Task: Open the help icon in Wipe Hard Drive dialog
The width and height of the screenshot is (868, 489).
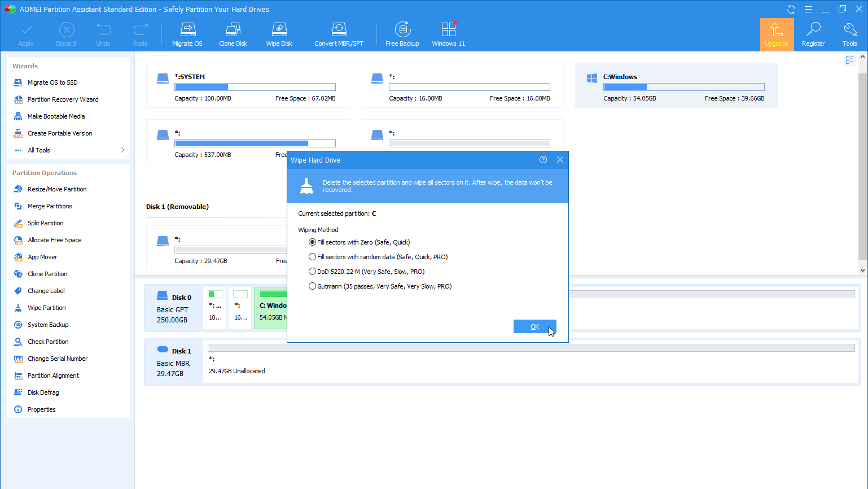Action: pos(543,160)
